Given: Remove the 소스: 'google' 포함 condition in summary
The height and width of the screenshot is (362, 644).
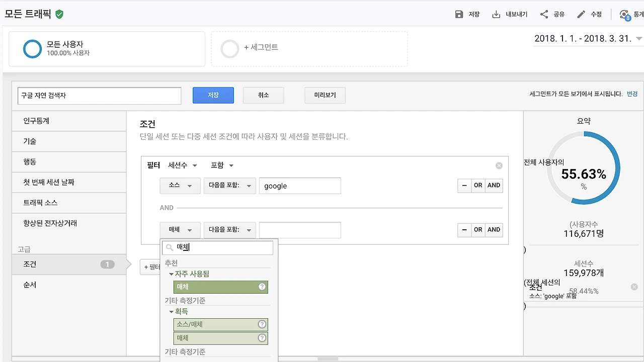Looking at the screenshot, I should click(634, 287).
